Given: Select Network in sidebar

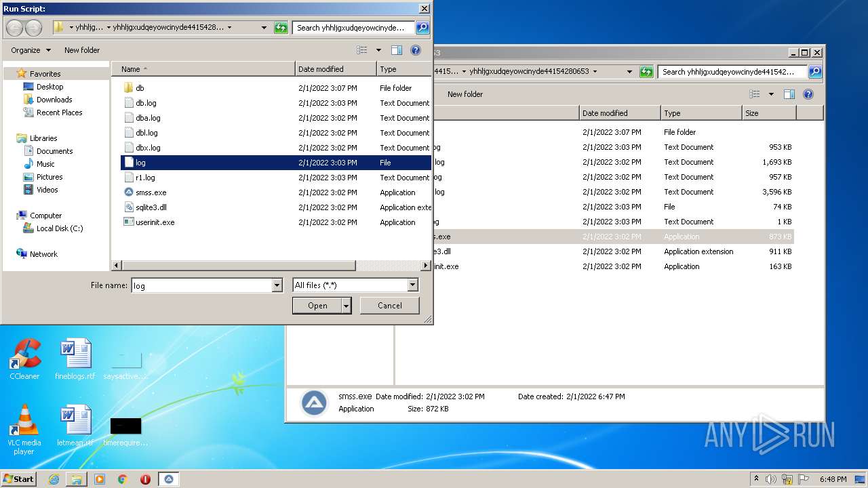Looking at the screenshot, I should click(43, 254).
